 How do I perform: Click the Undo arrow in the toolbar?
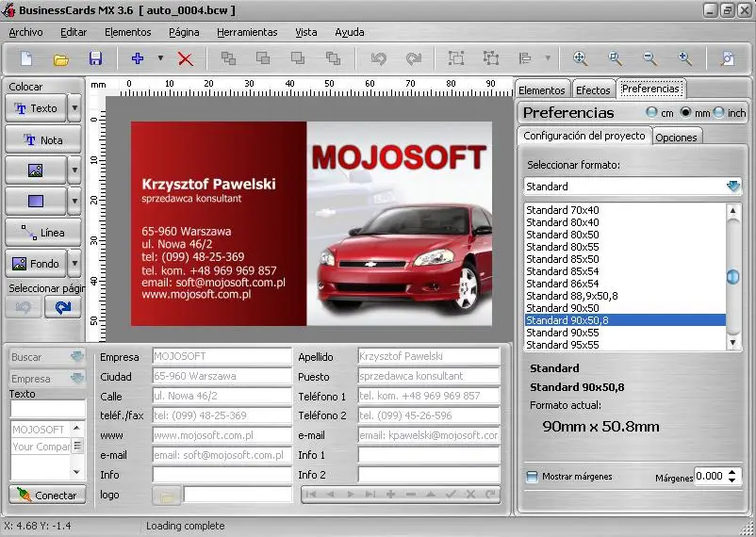pos(379,58)
